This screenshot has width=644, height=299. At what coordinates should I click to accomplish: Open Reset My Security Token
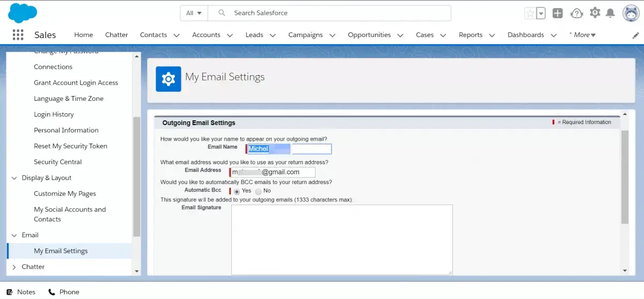pyautogui.click(x=70, y=146)
